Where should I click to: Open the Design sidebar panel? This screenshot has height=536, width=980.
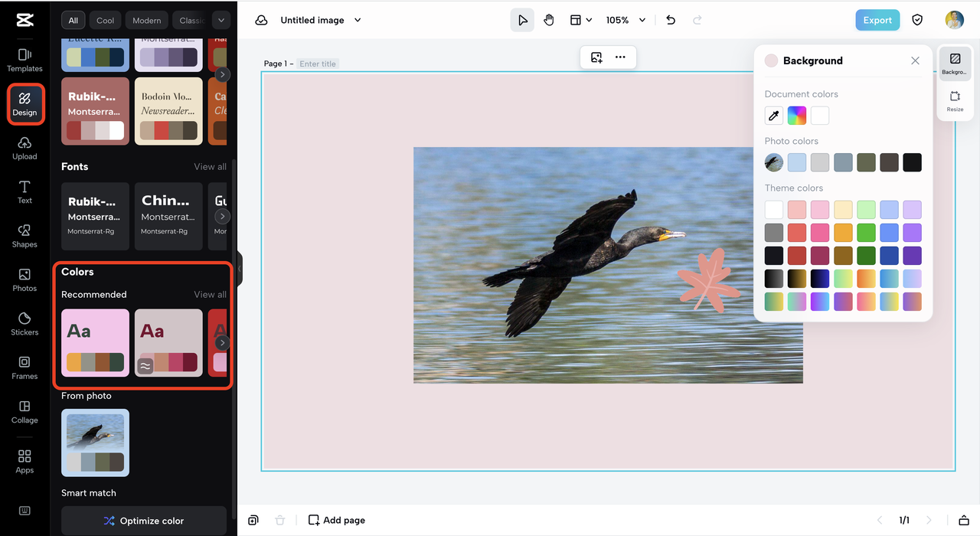[x=24, y=104]
